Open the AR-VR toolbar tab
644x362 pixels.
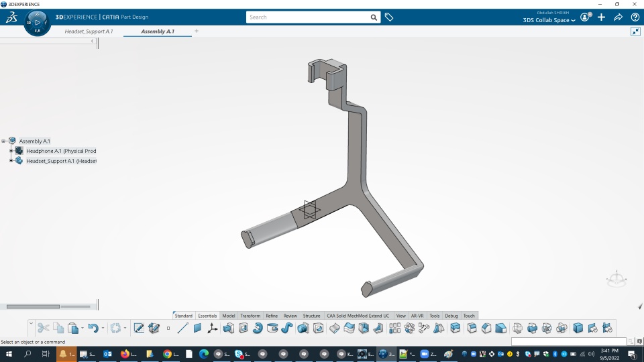(x=417, y=316)
